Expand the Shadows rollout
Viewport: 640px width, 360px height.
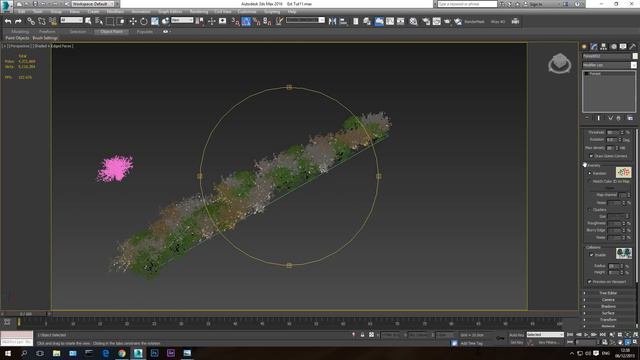608,307
